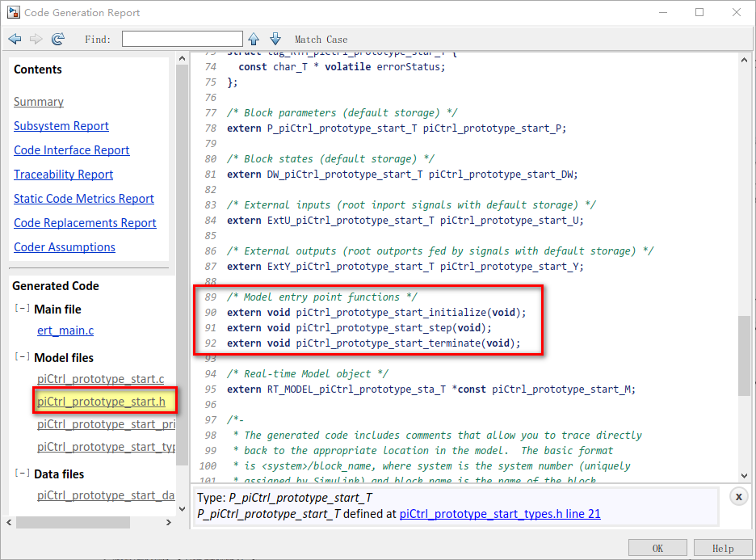Image resolution: width=756 pixels, height=560 pixels.
Task: Click DW_piCtrl_prototype_start_T type on line 81
Action: pyautogui.click(x=345, y=174)
